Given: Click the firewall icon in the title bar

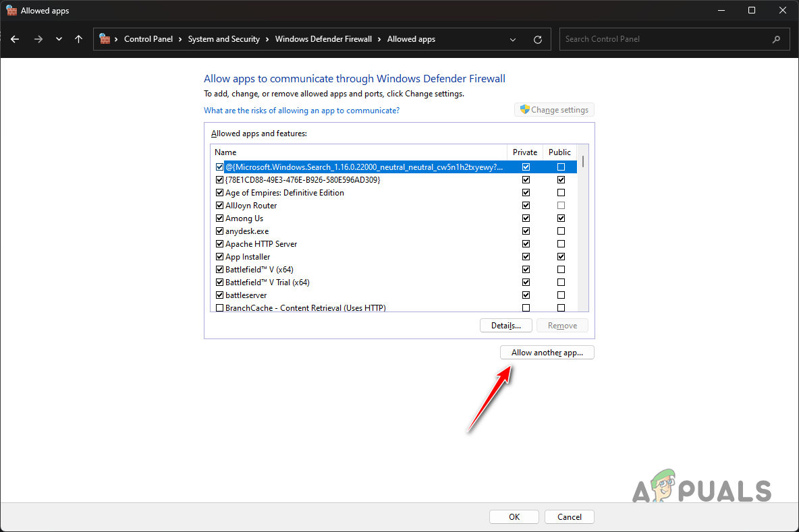Looking at the screenshot, I should (10, 10).
